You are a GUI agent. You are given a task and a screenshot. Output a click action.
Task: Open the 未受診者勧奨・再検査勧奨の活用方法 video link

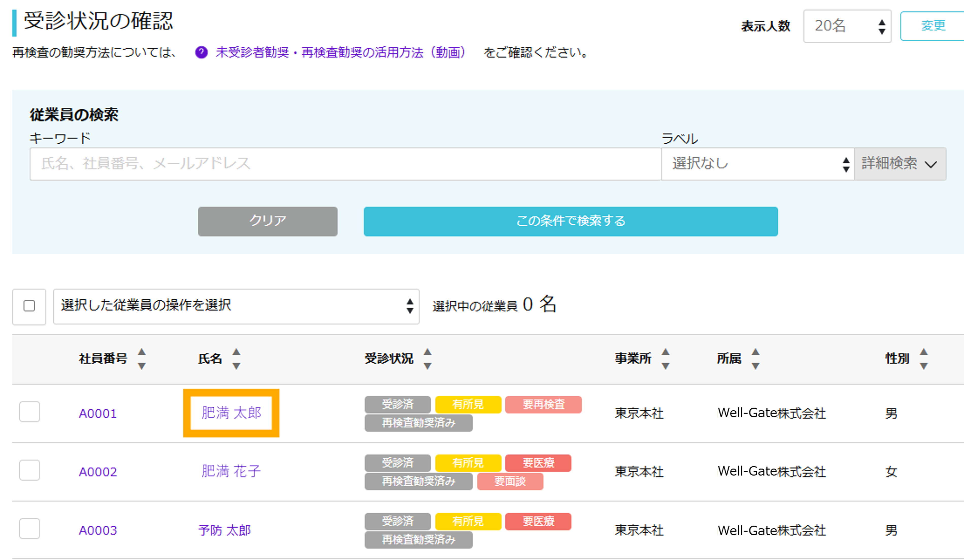point(340,53)
